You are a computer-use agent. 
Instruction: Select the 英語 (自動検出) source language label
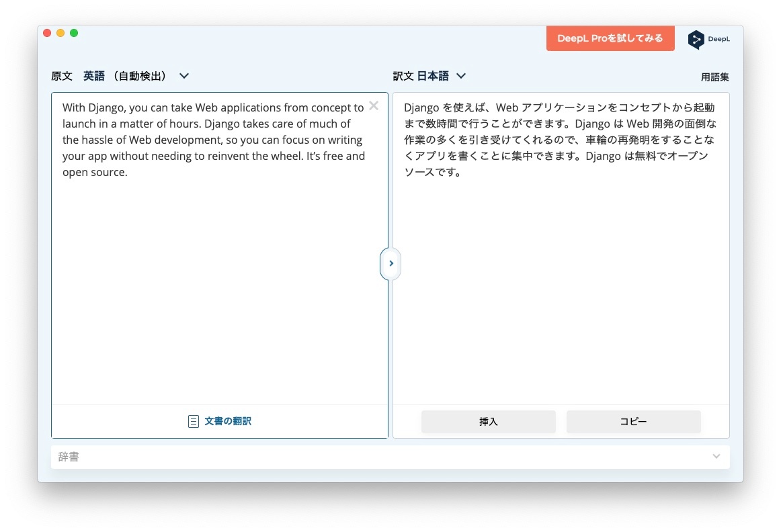click(124, 76)
